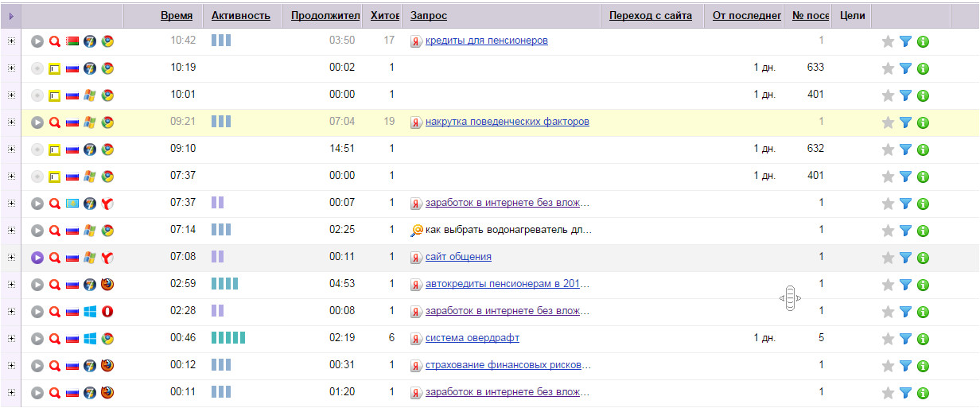Click the Цели column header

(x=853, y=16)
